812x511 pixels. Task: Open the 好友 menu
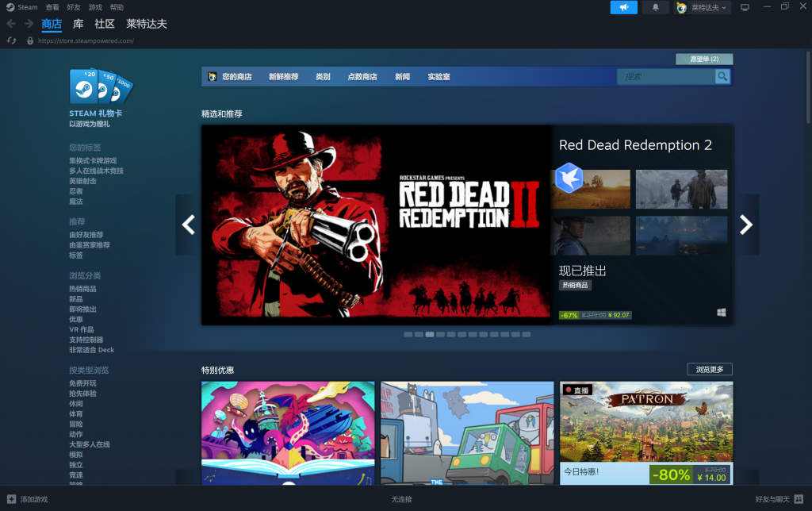coord(74,7)
